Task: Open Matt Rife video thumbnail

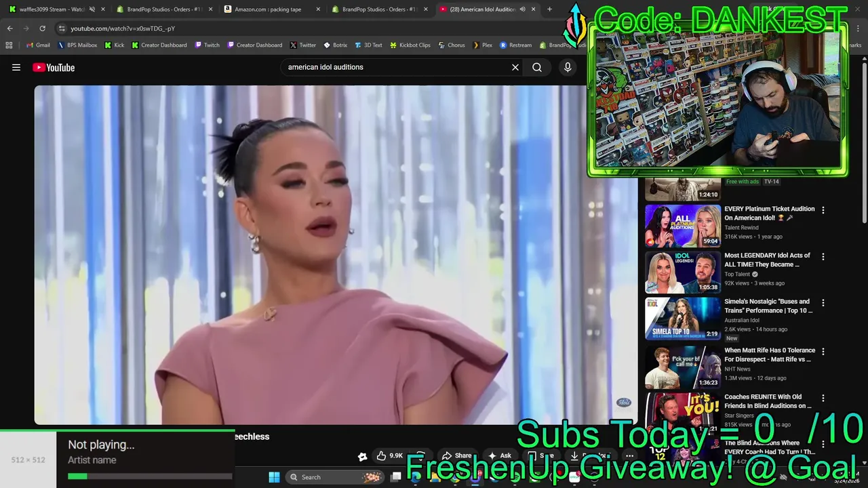Action: point(682,367)
